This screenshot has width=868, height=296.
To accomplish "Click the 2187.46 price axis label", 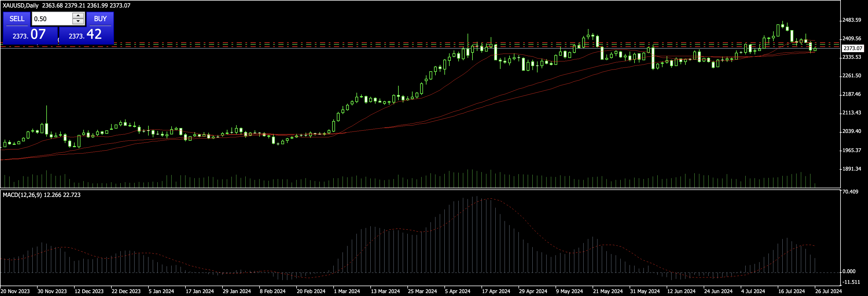I will click(x=852, y=94).
